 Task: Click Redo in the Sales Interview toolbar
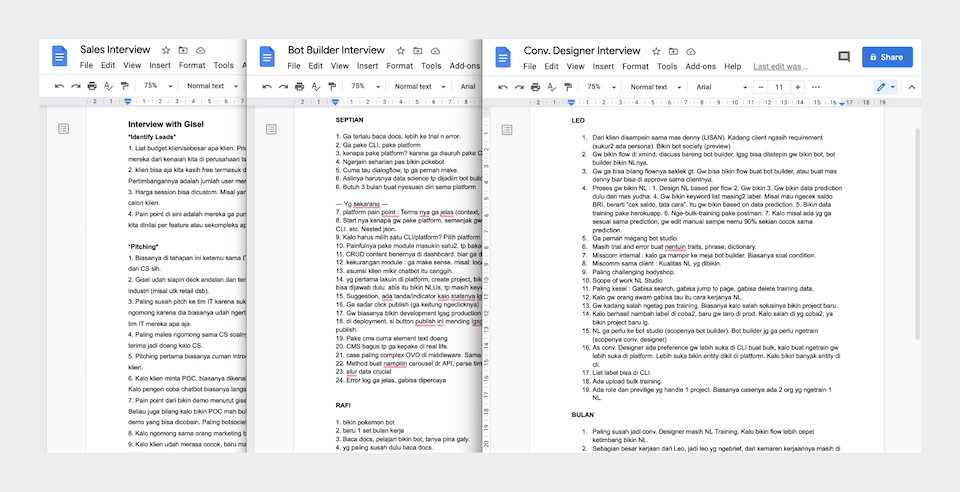(76, 86)
